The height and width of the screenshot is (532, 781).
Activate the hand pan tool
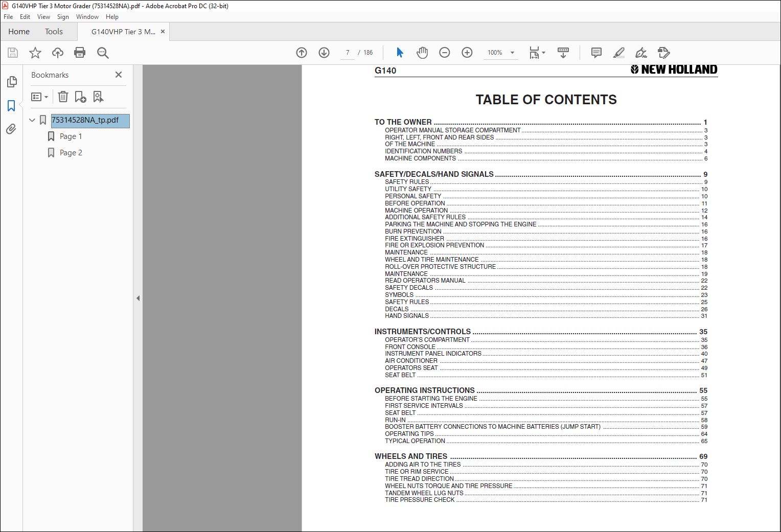pyautogui.click(x=422, y=53)
